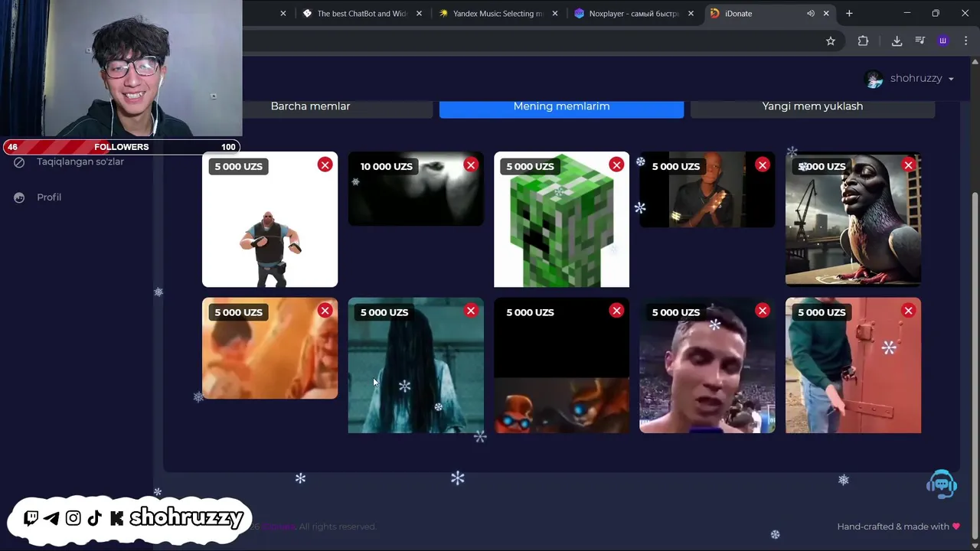The width and height of the screenshot is (980, 551).
Task: Remove the 10 000 UZS dark meme
Action: point(471,165)
